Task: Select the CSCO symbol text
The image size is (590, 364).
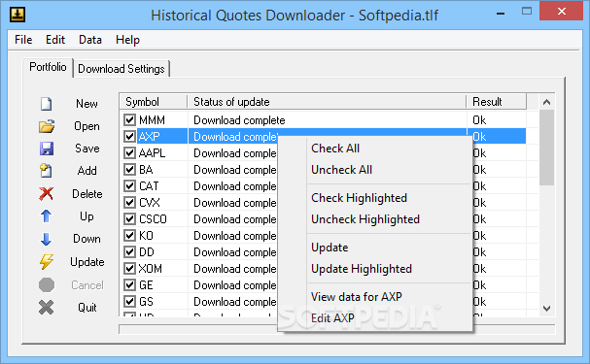Action: coord(153,219)
